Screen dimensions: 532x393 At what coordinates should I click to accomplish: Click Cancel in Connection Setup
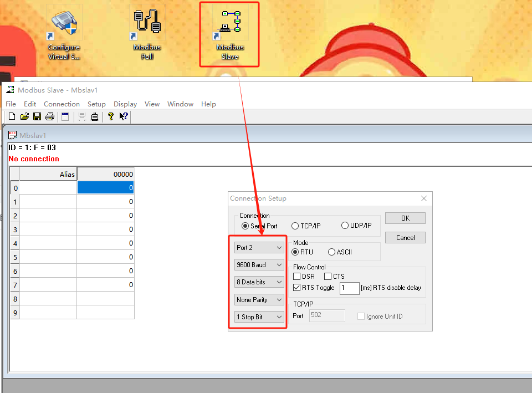point(406,238)
